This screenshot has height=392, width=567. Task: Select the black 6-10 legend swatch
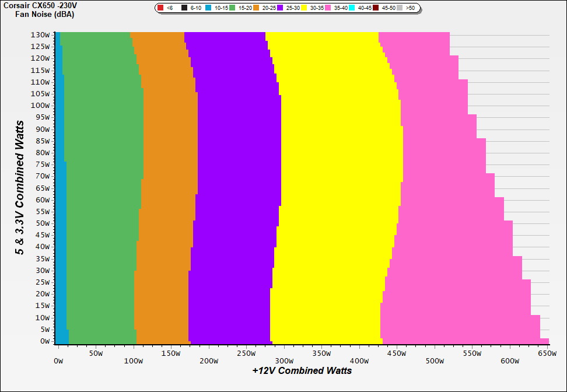(x=184, y=8)
